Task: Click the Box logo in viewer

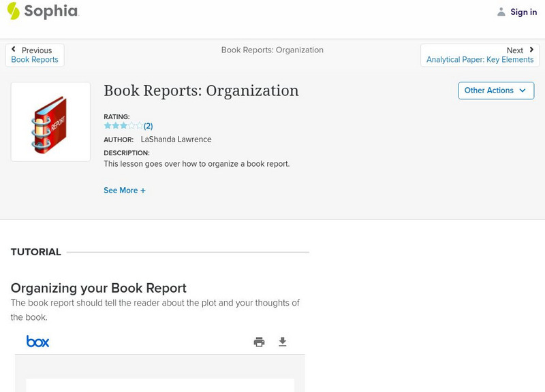Action: click(x=37, y=342)
